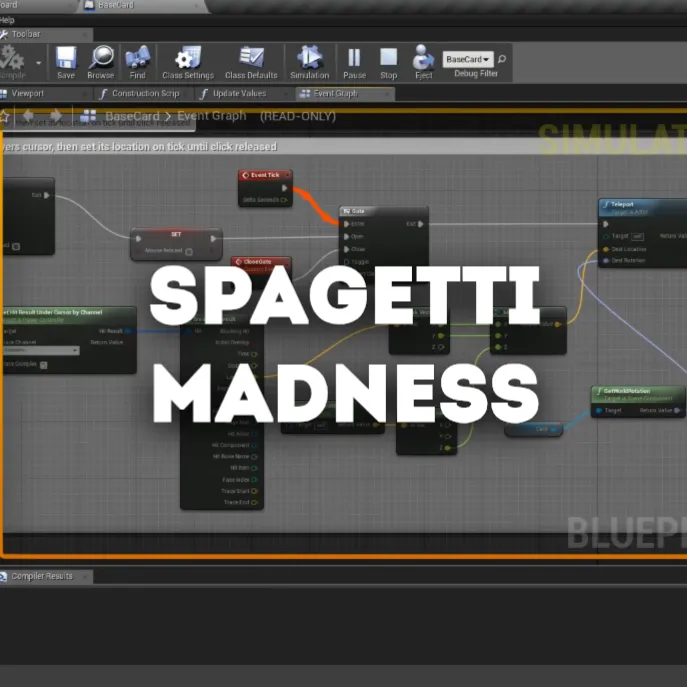Select the Teleport function node header

pyautogui.click(x=642, y=208)
